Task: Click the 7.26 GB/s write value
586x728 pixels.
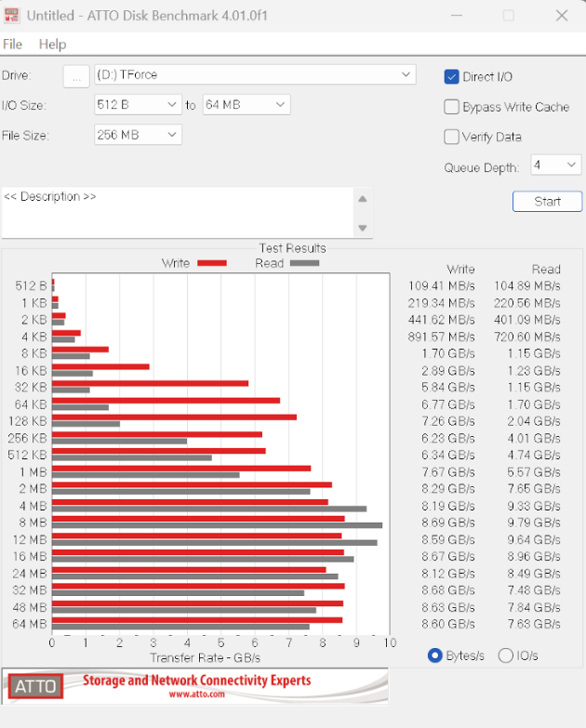Action: point(448,421)
